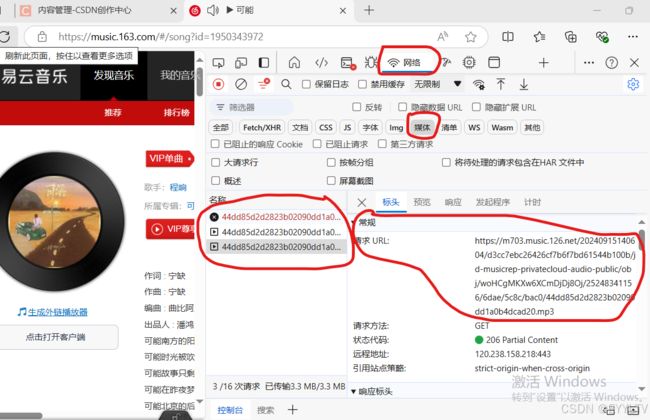The width and height of the screenshot is (650, 420).
Task: Open the Sources bug icon
Action: point(371,63)
